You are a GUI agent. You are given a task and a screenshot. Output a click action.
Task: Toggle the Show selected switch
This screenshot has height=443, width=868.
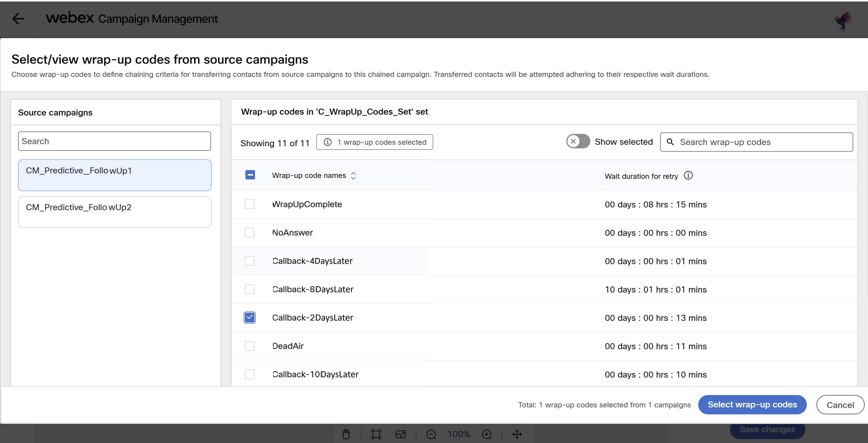pyautogui.click(x=578, y=142)
